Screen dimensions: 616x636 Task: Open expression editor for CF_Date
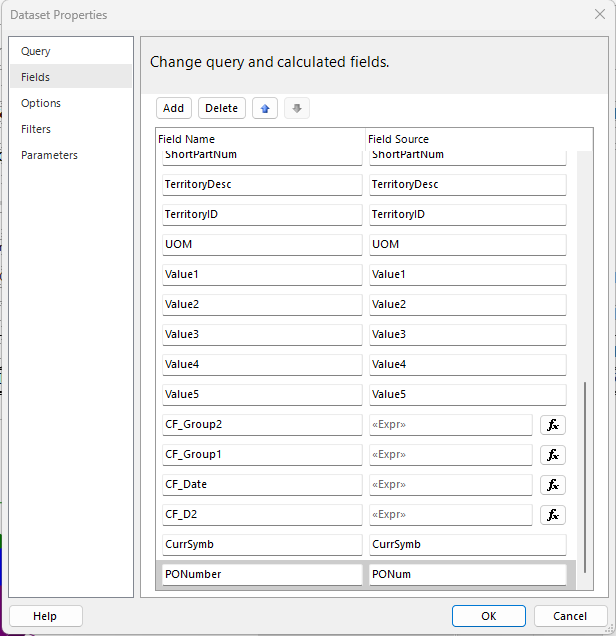click(x=553, y=485)
